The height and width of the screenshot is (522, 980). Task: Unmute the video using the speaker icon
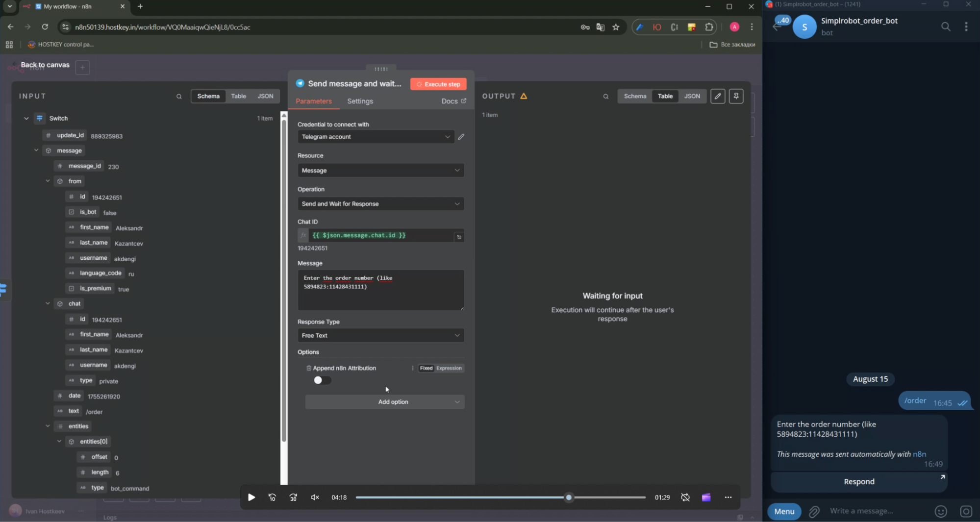point(315,497)
